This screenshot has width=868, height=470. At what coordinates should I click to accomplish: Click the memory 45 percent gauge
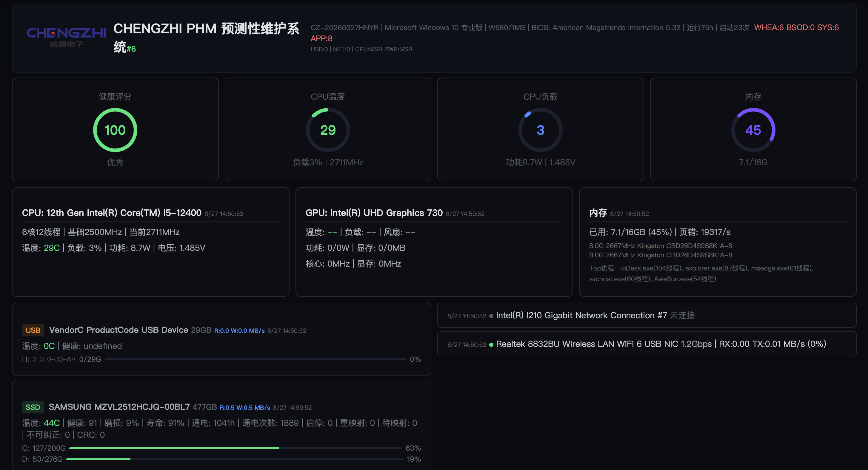pos(753,130)
